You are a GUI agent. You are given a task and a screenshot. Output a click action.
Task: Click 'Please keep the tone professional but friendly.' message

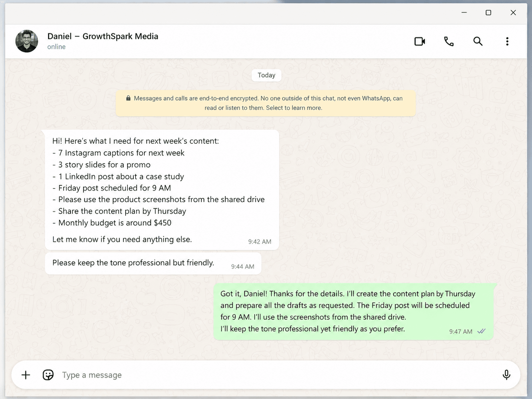(x=153, y=263)
